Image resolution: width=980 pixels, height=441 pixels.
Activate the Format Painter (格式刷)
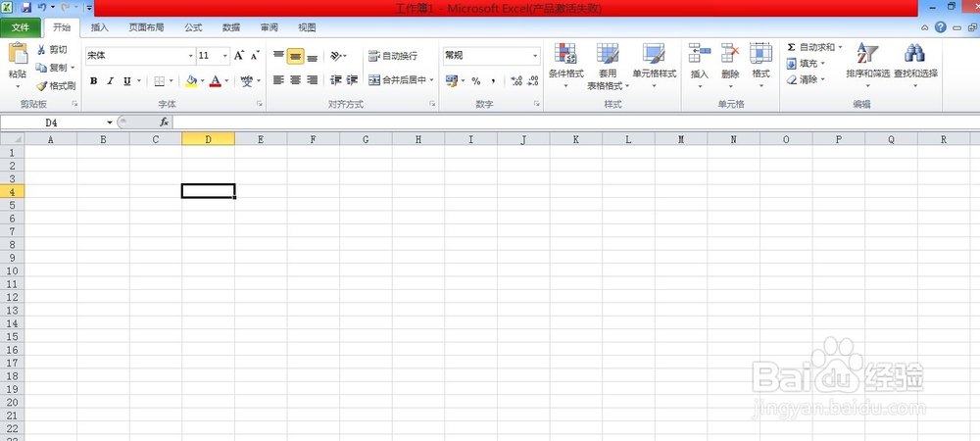pyautogui.click(x=56, y=86)
